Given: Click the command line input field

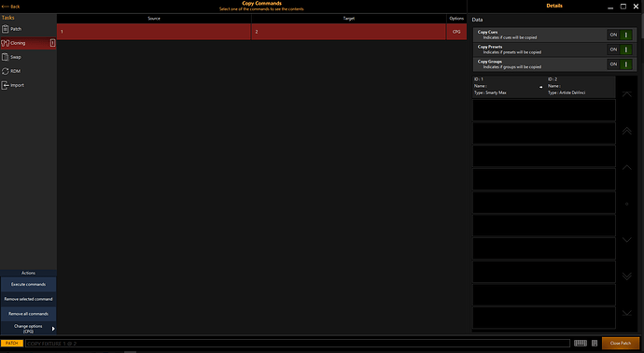Looking at the screenshot, I should pos(298,343).
